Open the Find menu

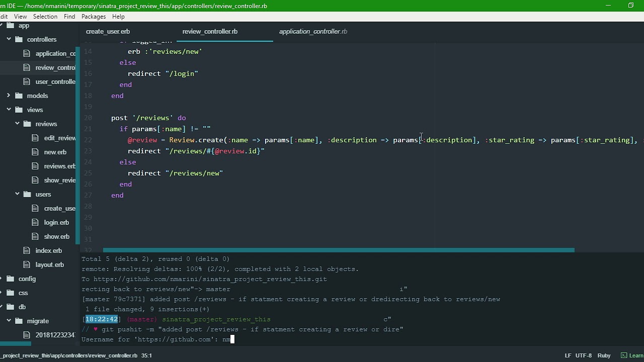tap(69, 17)
